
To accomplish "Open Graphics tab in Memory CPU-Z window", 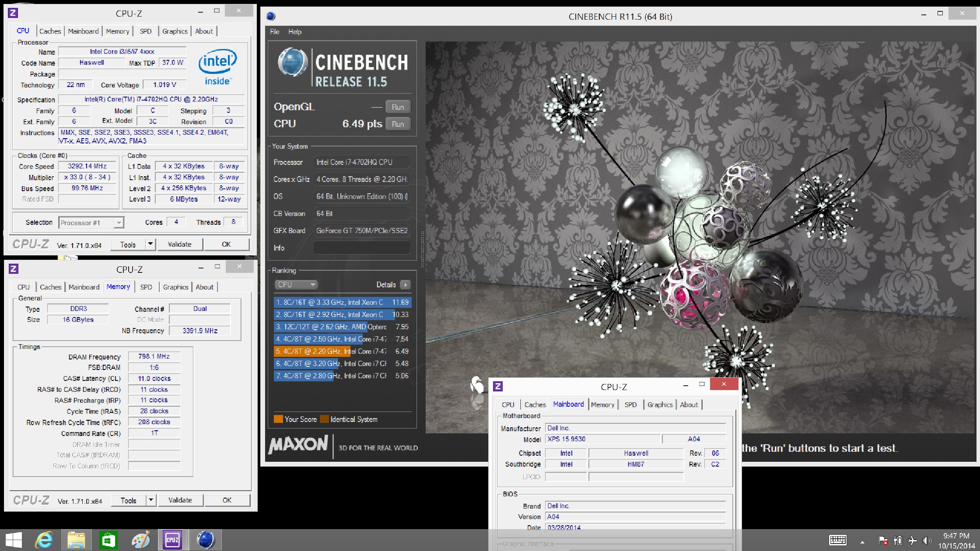I will tap(175, 287).
